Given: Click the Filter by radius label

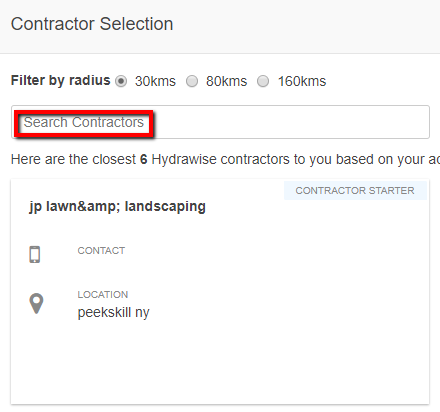Looking at the screenshot, I should [x=60, y=81].
